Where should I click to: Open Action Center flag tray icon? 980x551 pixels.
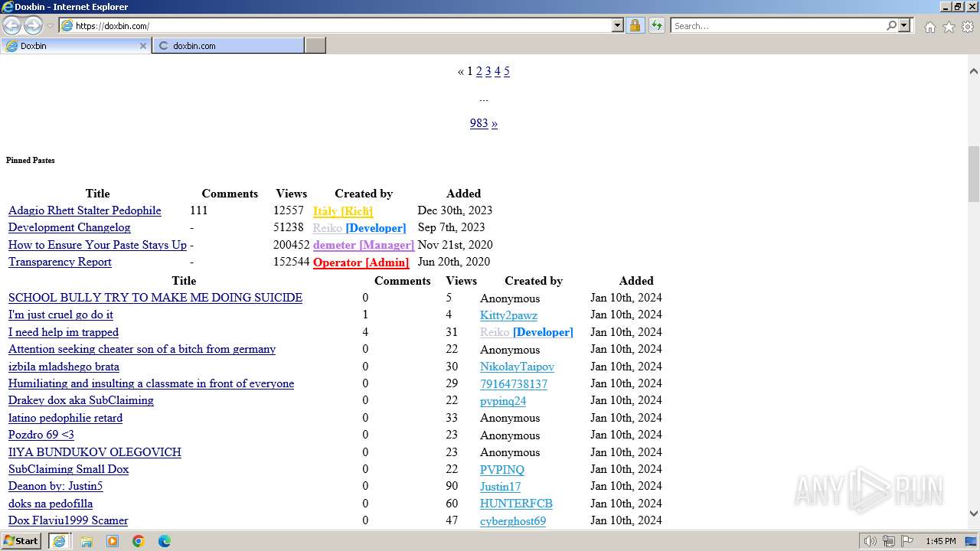[906, 541]
